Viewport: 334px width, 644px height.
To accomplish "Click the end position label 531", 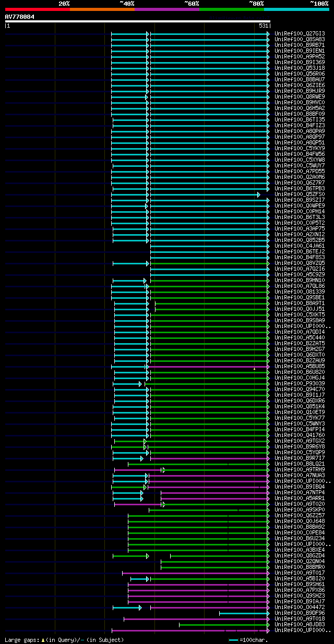I will (264, 26).
